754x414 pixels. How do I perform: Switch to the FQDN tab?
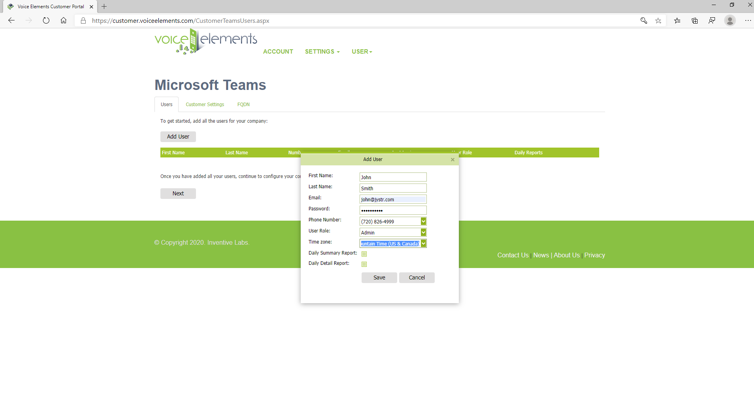[243, 104]
